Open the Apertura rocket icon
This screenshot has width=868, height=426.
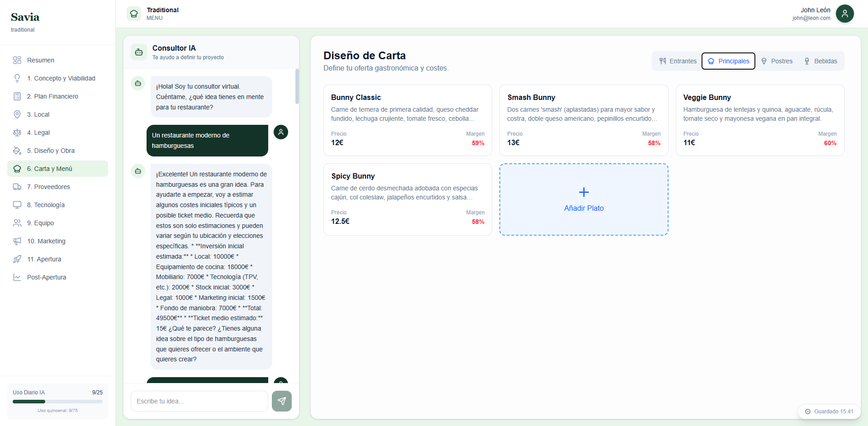(x=17, y=259)
